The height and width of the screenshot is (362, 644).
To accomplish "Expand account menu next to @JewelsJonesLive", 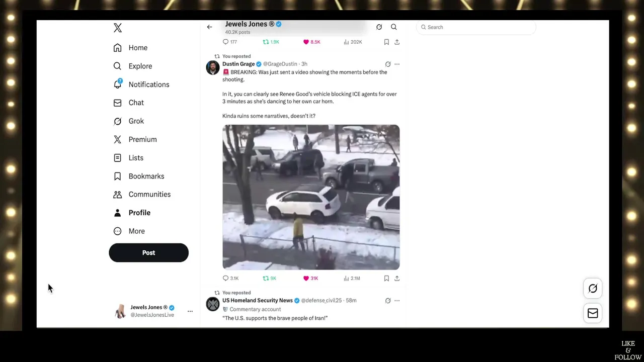I will point(190,311).
